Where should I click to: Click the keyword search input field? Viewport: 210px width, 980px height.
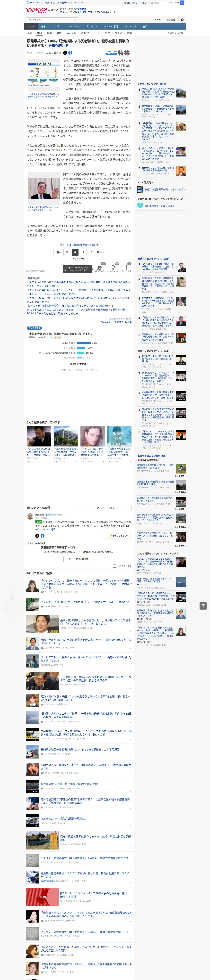pos(49,20)
